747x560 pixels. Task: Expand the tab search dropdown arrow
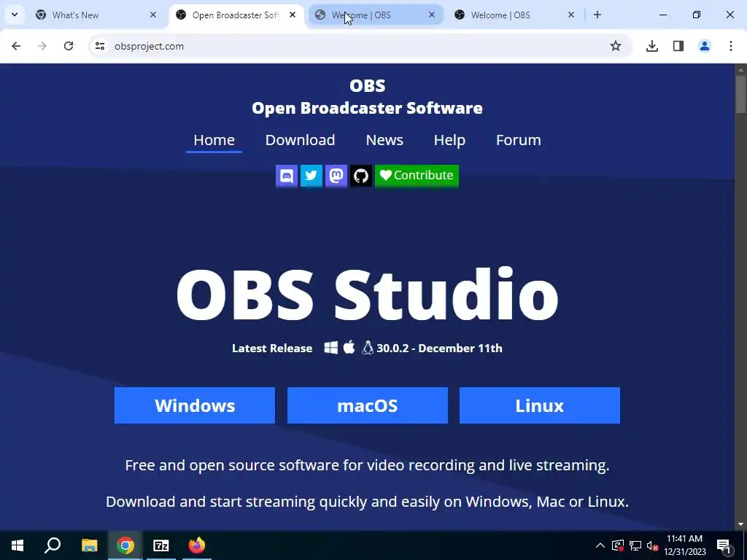pos(15,15)
